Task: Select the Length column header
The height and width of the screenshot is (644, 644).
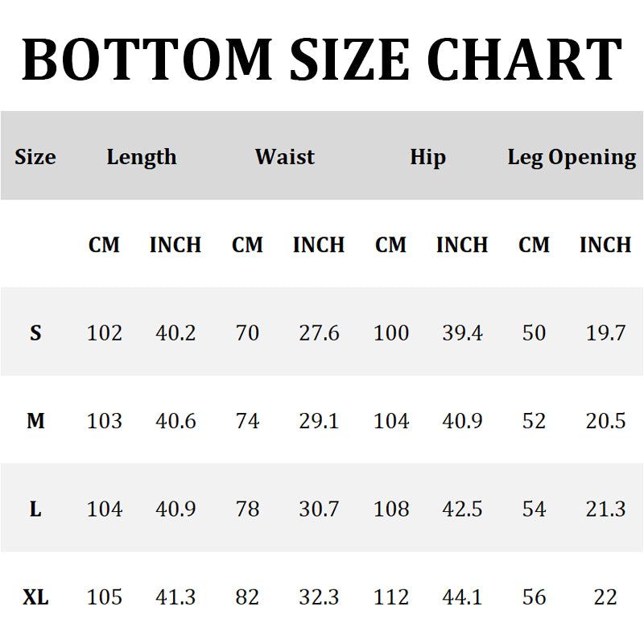Action: (141, 156)
